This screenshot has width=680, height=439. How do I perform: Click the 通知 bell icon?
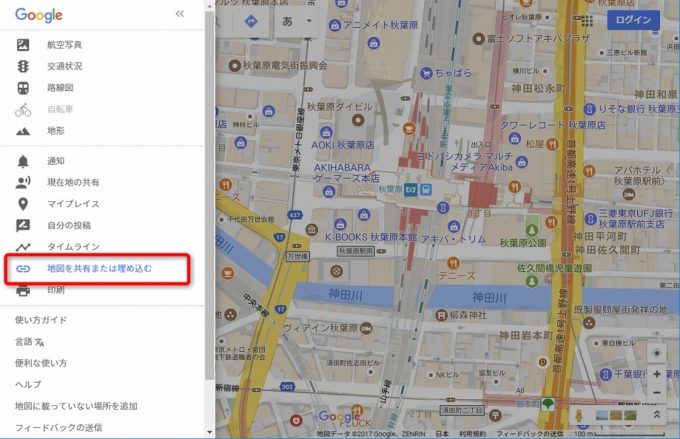[23, 161]
